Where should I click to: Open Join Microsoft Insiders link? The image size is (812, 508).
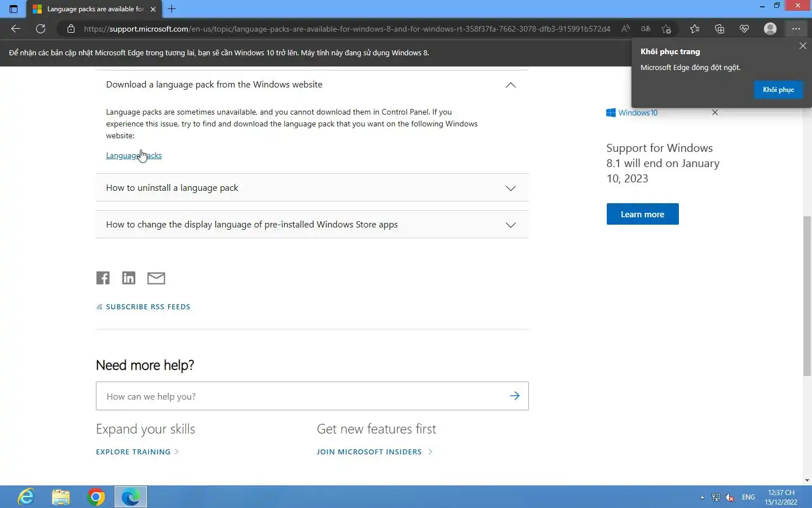pyautogui.click(x=374, y=452)
